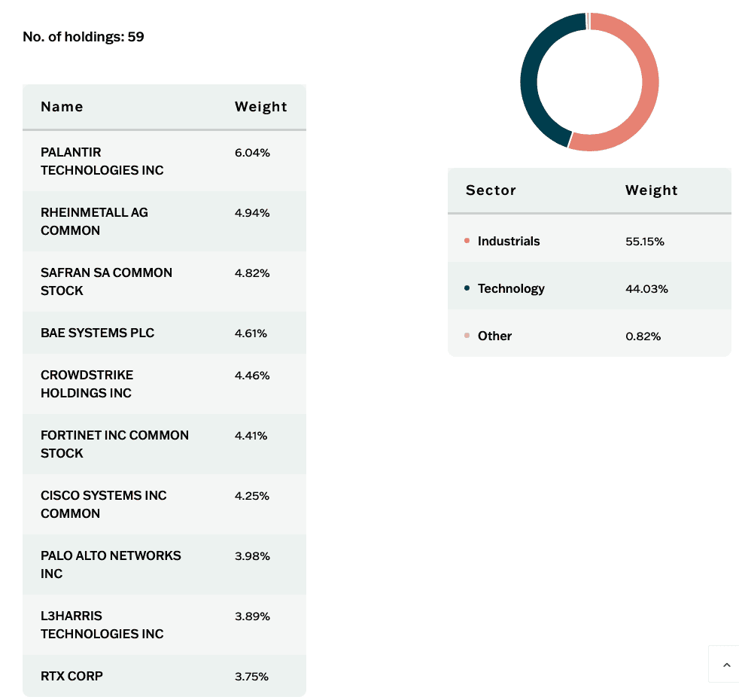739x700 pixels.
Task: Click the Sector column header
Action: (491, 190)
